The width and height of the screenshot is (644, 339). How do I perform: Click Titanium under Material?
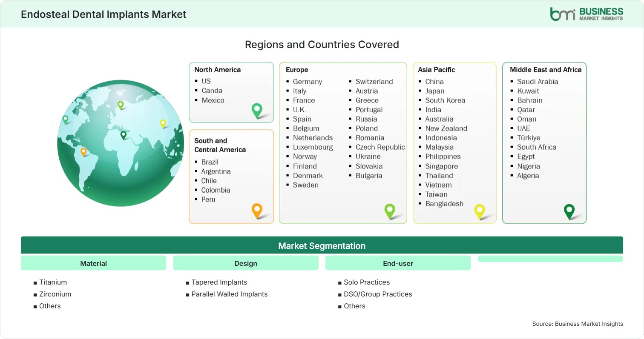coord(53,282)
